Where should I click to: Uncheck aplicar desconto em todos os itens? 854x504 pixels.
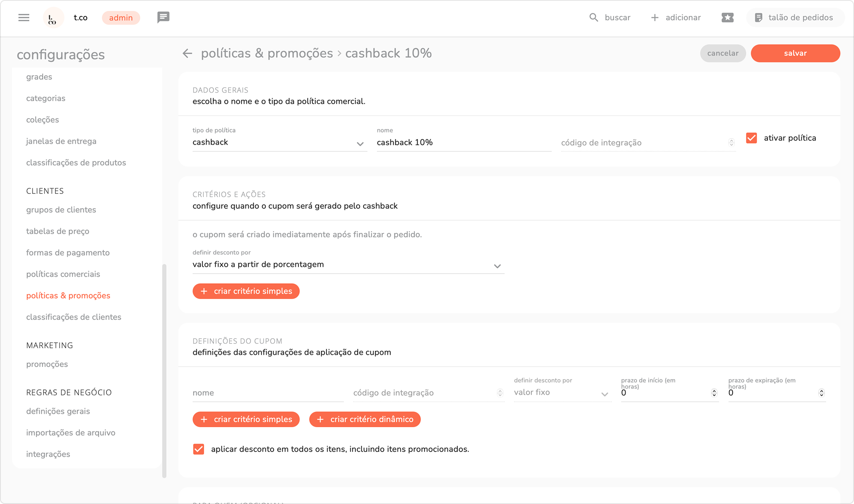[198, 449]
